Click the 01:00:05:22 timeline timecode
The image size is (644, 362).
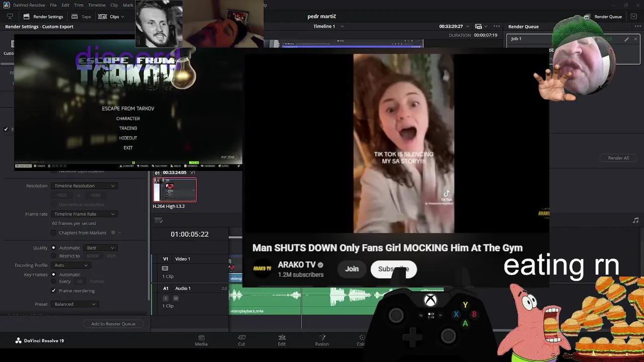point(189,234)
